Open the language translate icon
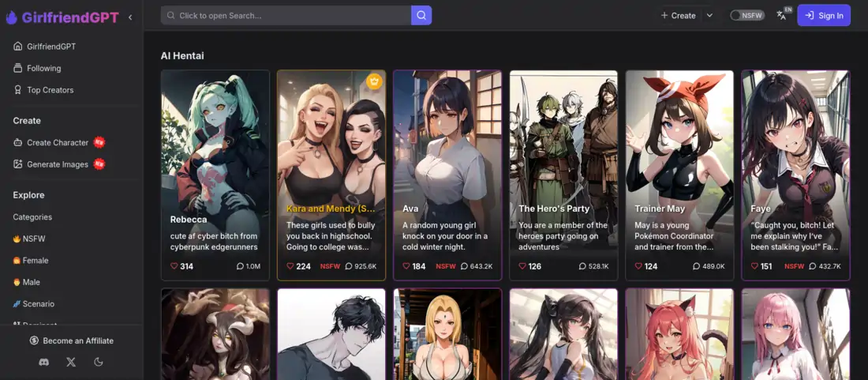The image size is (868, 380). click(782, 16)
